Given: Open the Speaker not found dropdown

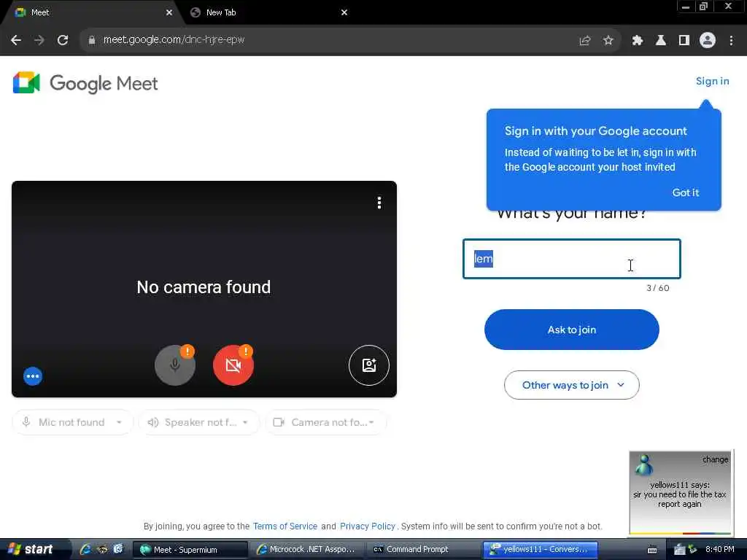Looking at the screenshot, I should coord(198,422).
